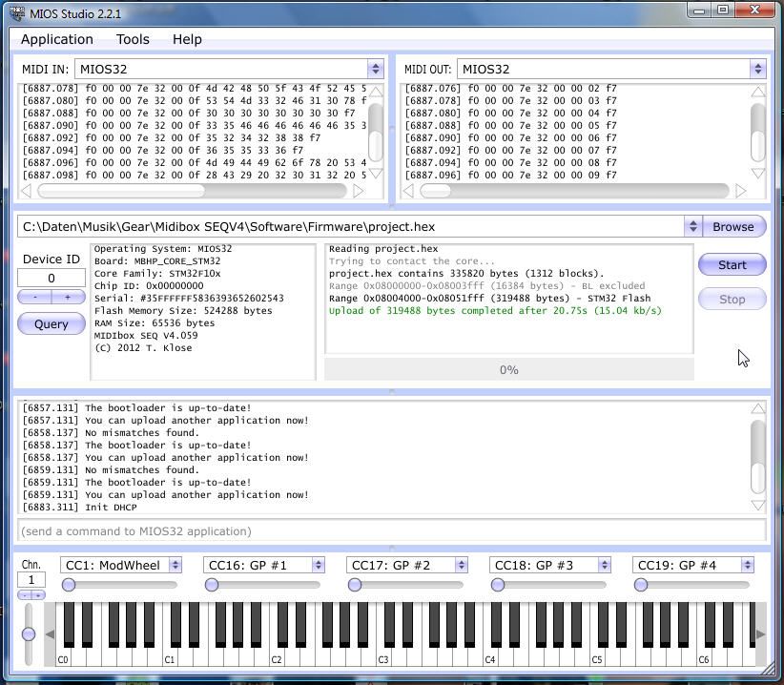Click the 'MIDIbox SEQ V4.059' info line

(146, 336)
